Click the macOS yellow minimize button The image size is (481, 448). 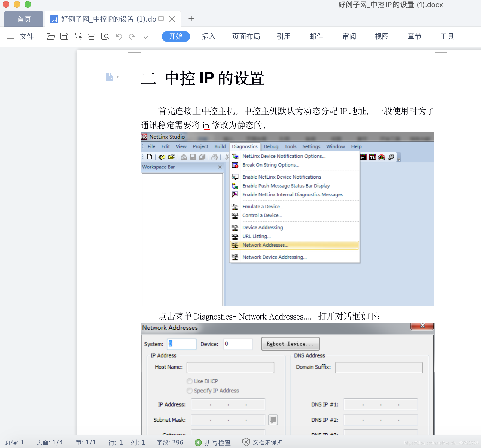[x=17, y=4]
